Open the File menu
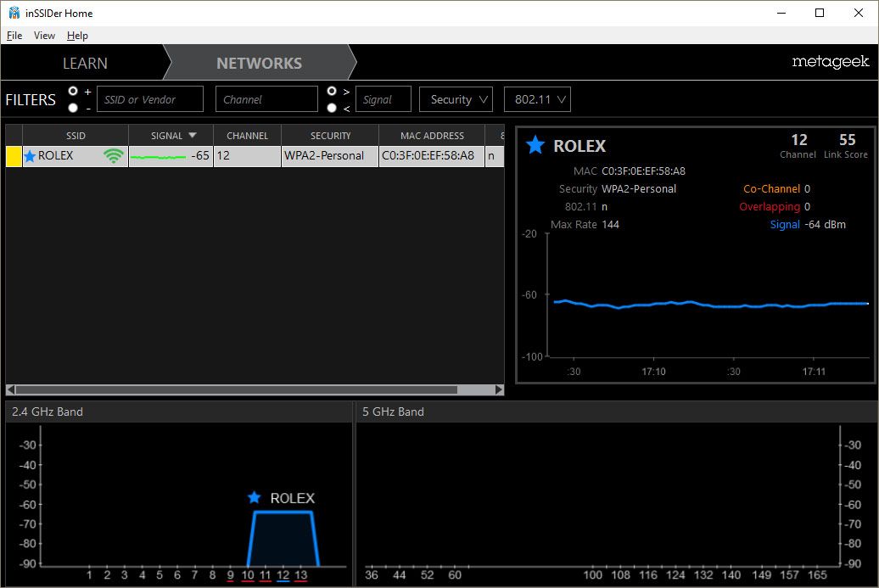The width and height of the screenshot is (879, 588). (x=14, y=36)
